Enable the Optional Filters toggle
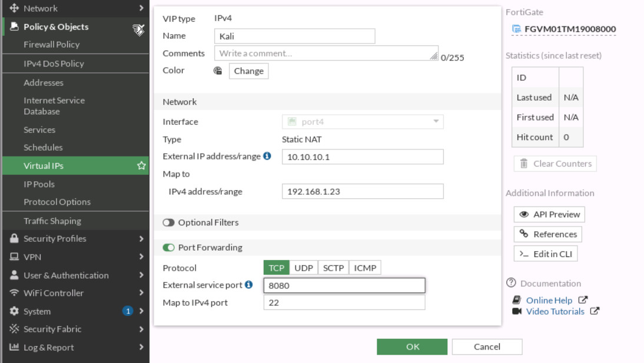The width and height of the screenshot is (644, 363). pyautogui.click(x=169, y=222)
